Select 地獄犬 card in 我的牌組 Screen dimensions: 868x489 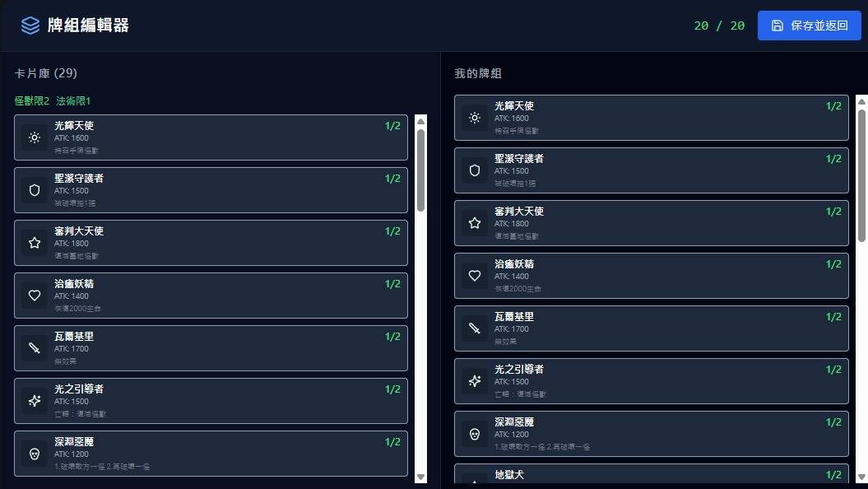click(651, 475)
